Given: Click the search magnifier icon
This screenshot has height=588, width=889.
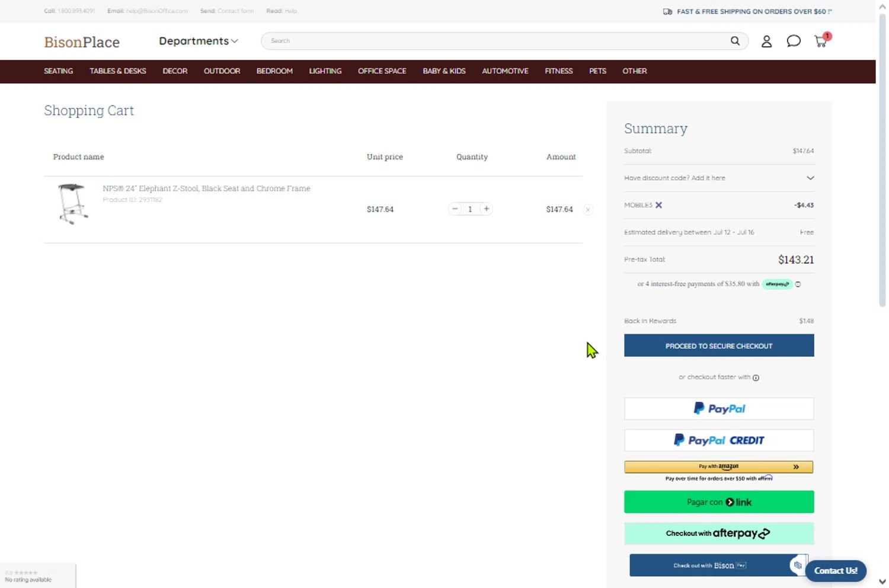Looking at the screenshot, I should click(735, 41).
